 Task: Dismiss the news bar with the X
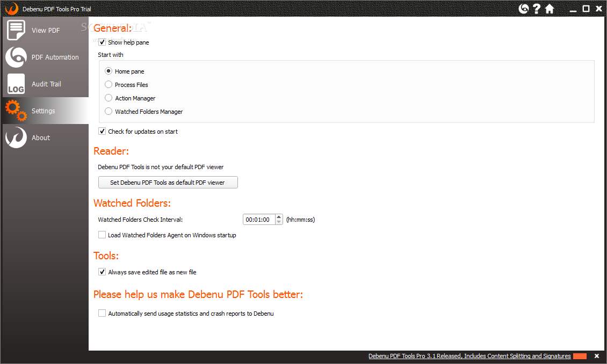[x=597, y=356]
